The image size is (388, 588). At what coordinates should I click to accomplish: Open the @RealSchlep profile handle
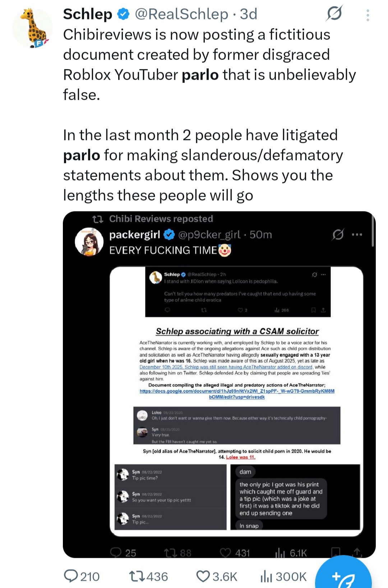click(x=181, y=14)
